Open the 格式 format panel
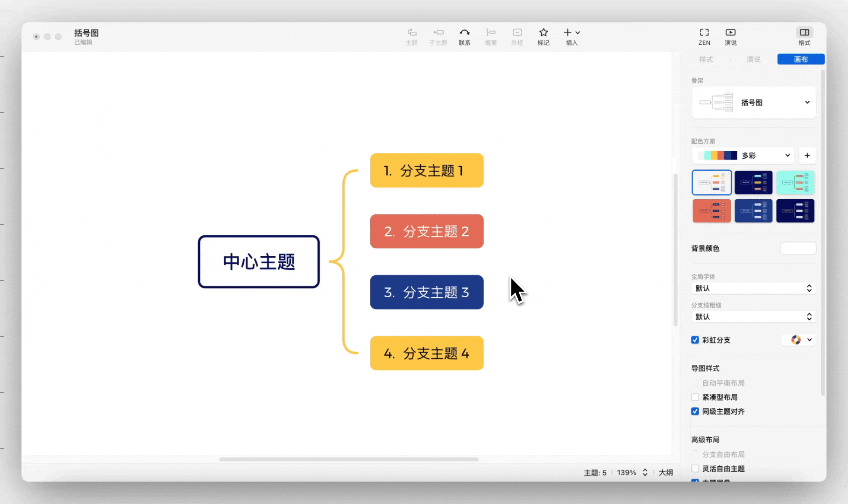This screenshot has width=848, height=504. pyautogui.click(x=805, y=36)
